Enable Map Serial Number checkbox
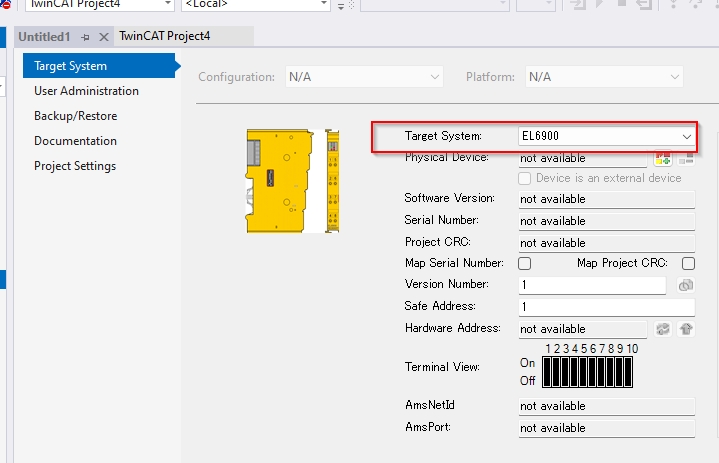Screen dimensions: 719x463 [525, 263]
